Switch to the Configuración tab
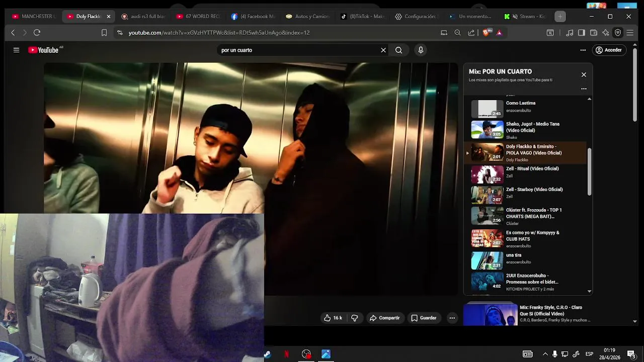 click(x=417, y=17)
